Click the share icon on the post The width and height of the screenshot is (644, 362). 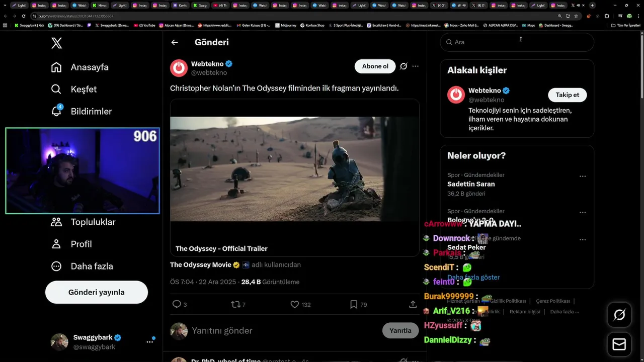(413, 304)
